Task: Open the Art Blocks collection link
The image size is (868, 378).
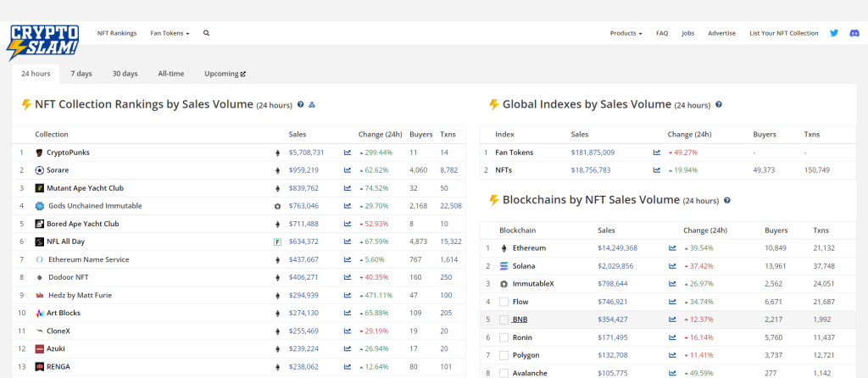Action: pyautogui.click(x=63, y=314)
